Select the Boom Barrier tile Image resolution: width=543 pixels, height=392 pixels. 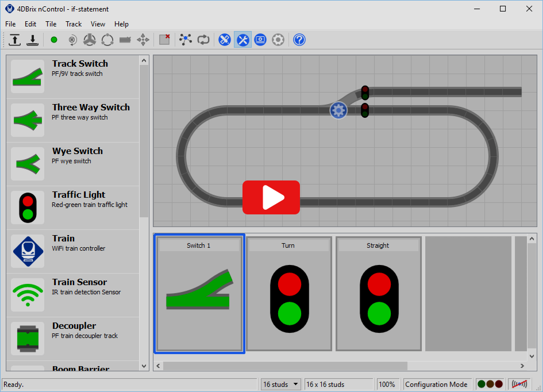click(73, 366)
